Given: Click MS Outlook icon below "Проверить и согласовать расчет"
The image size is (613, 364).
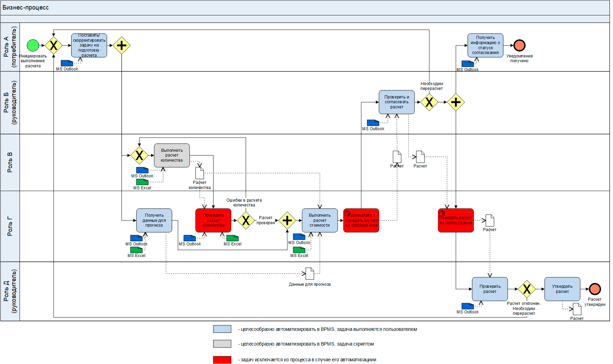Looking at the screenshot, I should click(373, 123).
